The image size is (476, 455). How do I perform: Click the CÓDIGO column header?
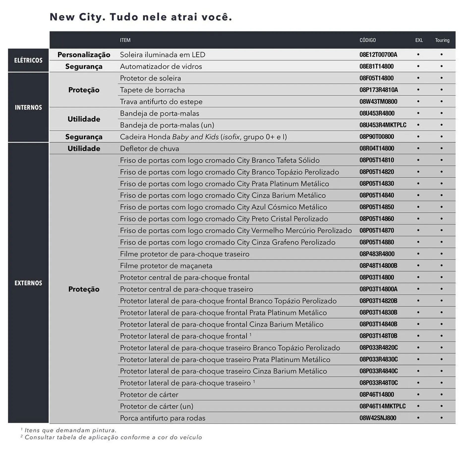pos(367,40)
